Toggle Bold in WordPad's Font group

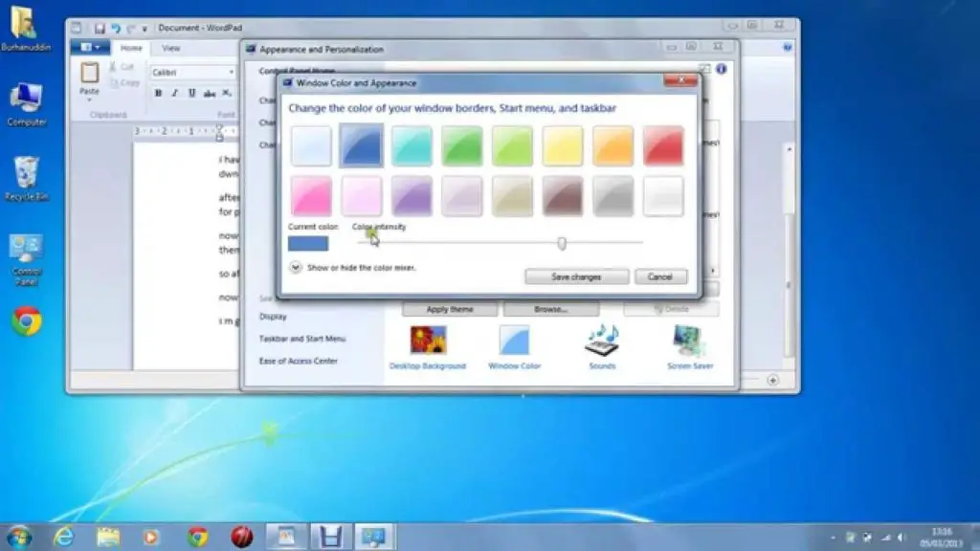158,93
